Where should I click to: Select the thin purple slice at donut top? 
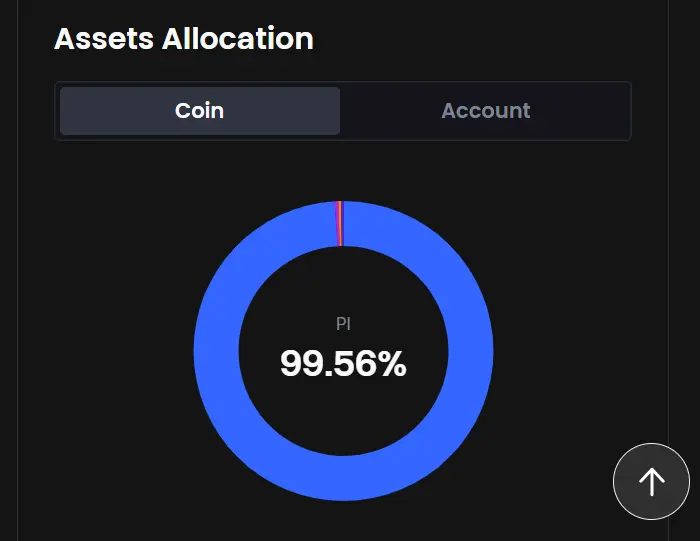point(337,223)
